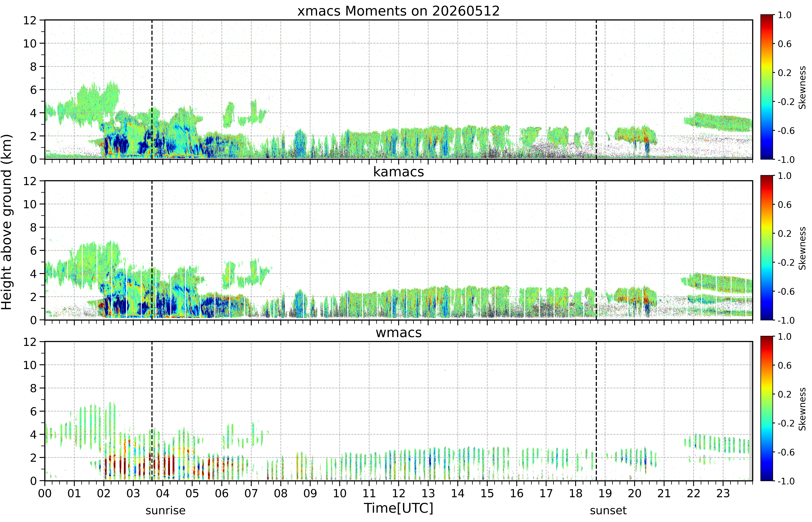This screenshot has height=522, width=812.
Task: Click the sunset dashed line in xmacs panel
Action: tap(596, 90)
